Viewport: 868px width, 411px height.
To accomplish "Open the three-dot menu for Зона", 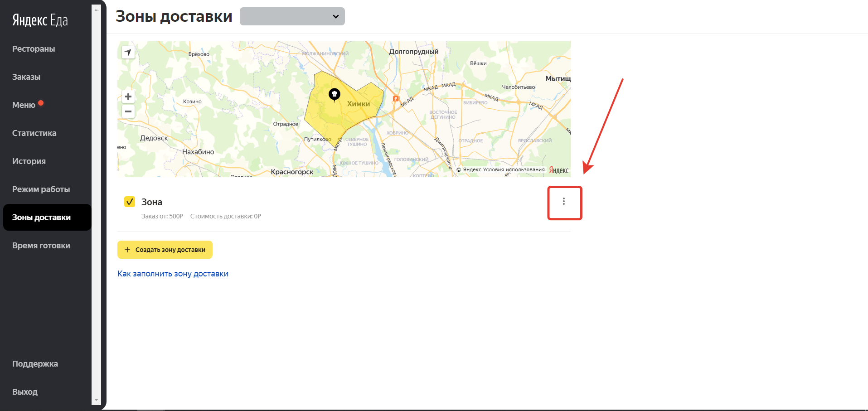I will [564, 202].
